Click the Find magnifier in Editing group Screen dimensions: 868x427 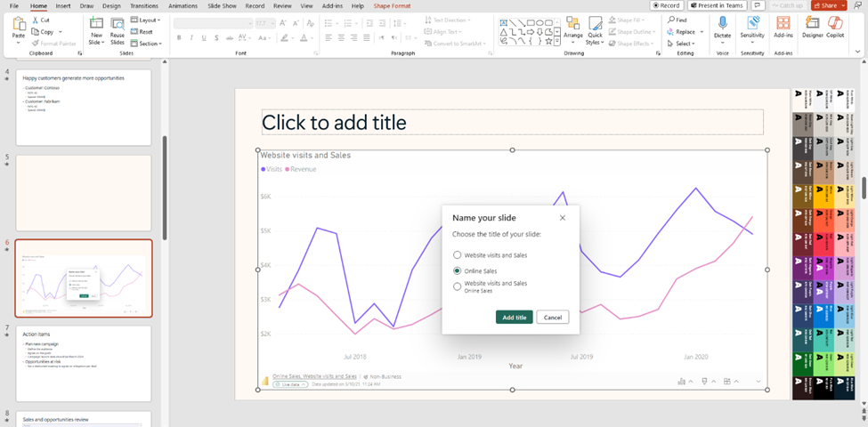pyautogui.click(x=671, y=20)
